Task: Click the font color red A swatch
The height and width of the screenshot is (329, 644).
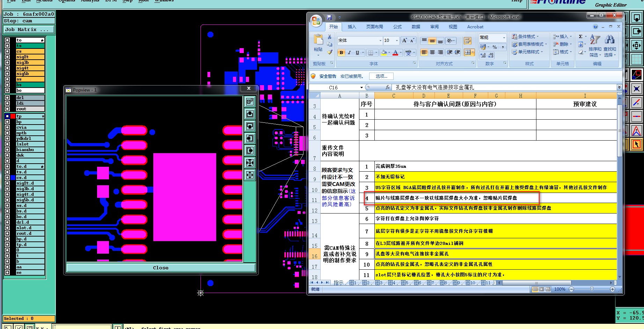Action: (395, 53)
